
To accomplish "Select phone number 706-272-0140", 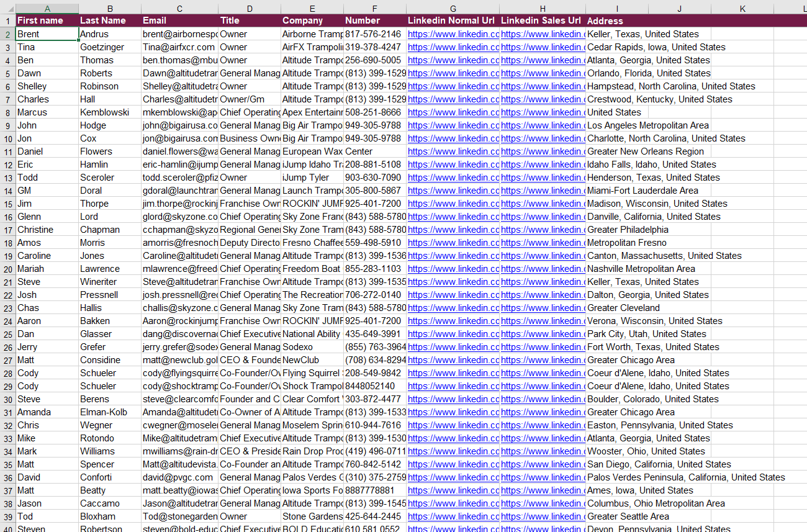I will pyautogui.click(x=375, y=295).
